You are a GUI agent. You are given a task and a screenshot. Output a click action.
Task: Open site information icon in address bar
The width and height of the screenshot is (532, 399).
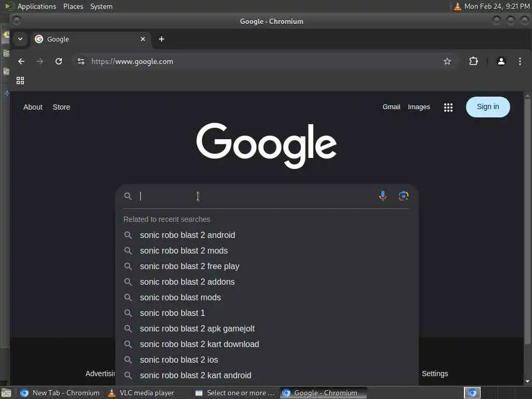[81, 61]
